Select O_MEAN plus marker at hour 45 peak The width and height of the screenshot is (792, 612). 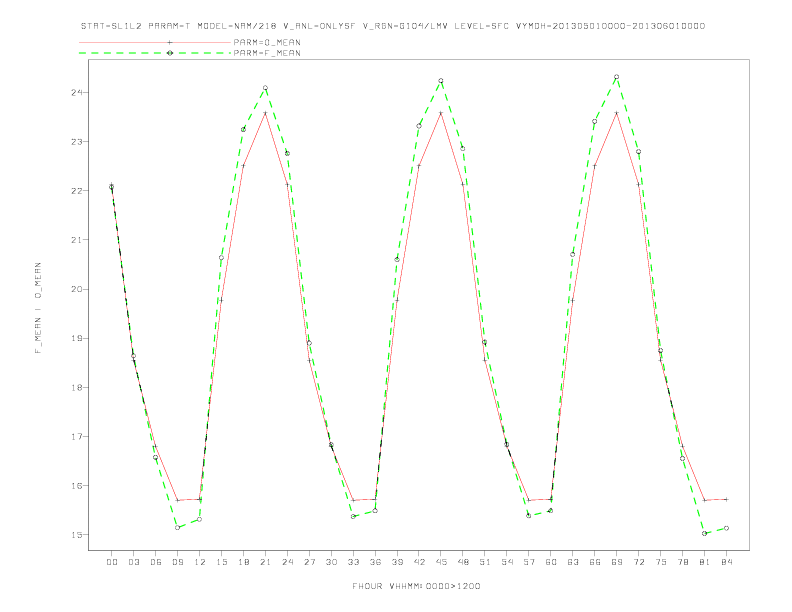[x=441, y=113]
